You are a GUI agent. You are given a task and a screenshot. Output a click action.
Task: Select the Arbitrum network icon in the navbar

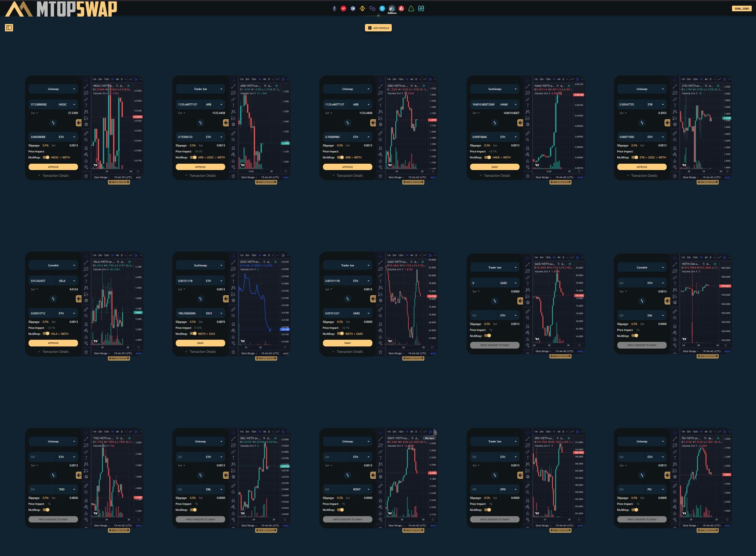pos(392,8)
